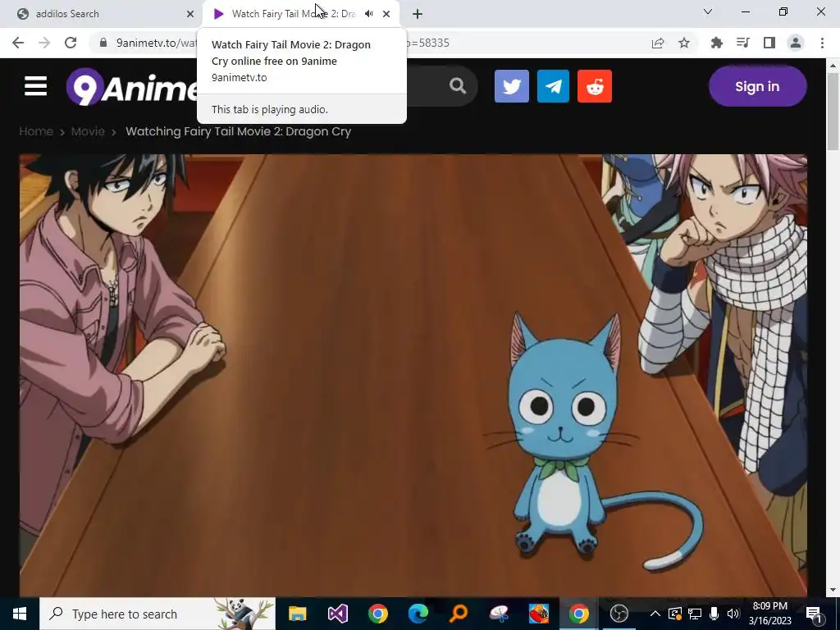Share this page from the address bar
Screen dimensions: 840x630
[x=658, y=43]
